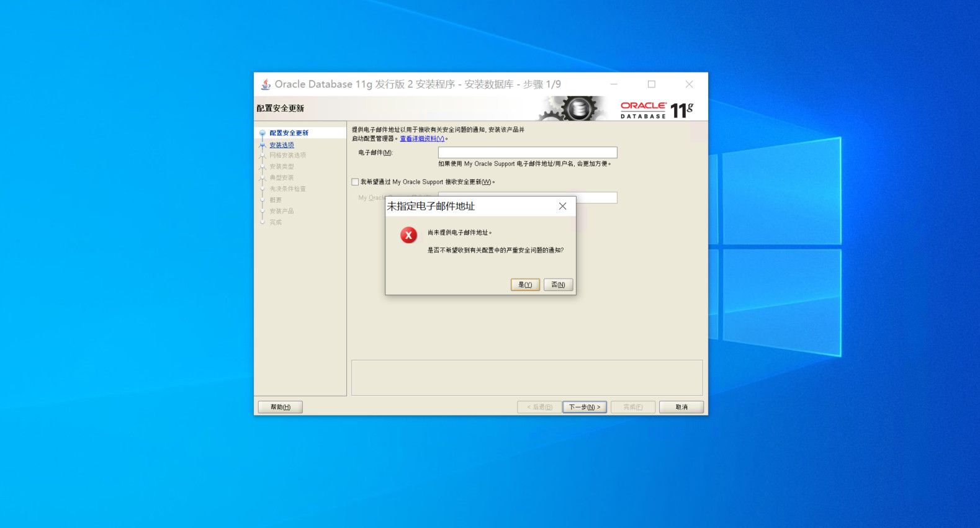The image size is (980, 528).
Task: Click the red error icon in the dialog
Action: coord(408,235)
